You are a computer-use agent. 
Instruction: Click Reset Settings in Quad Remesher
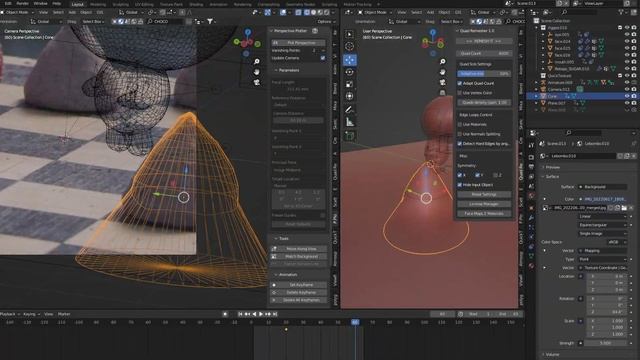(484, 195)
